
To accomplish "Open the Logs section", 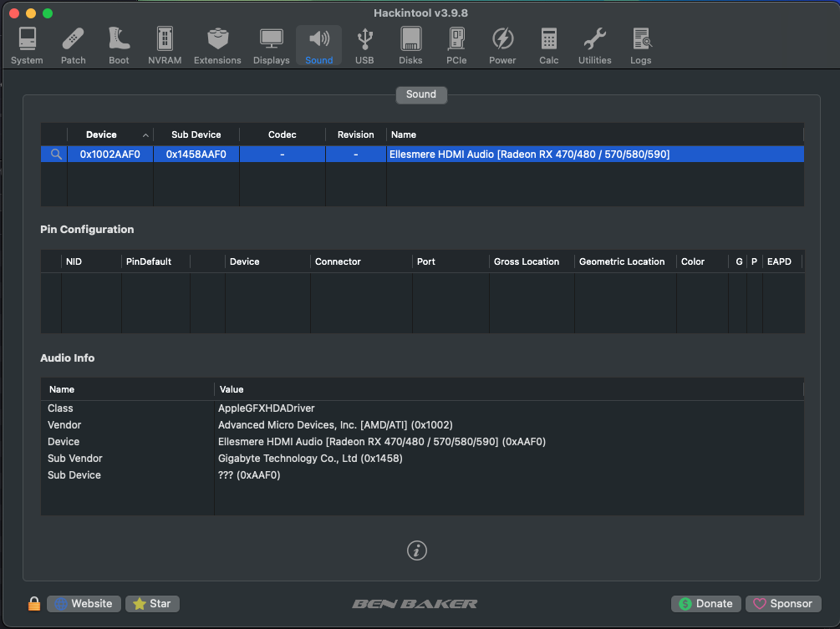I will 641,45.
